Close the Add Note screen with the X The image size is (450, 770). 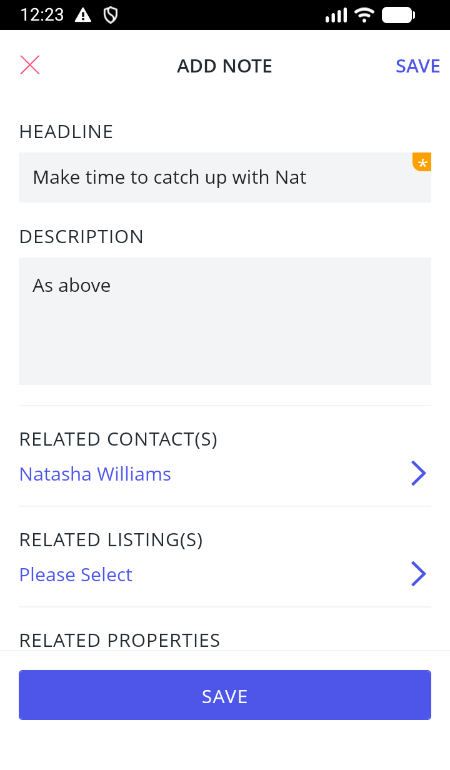click(30, 65)
